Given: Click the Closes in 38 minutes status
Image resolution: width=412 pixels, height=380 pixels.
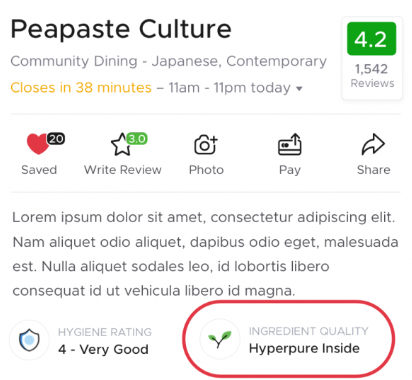Looking at the screenshot, I should pyautogui.click(x=81, y=88).
